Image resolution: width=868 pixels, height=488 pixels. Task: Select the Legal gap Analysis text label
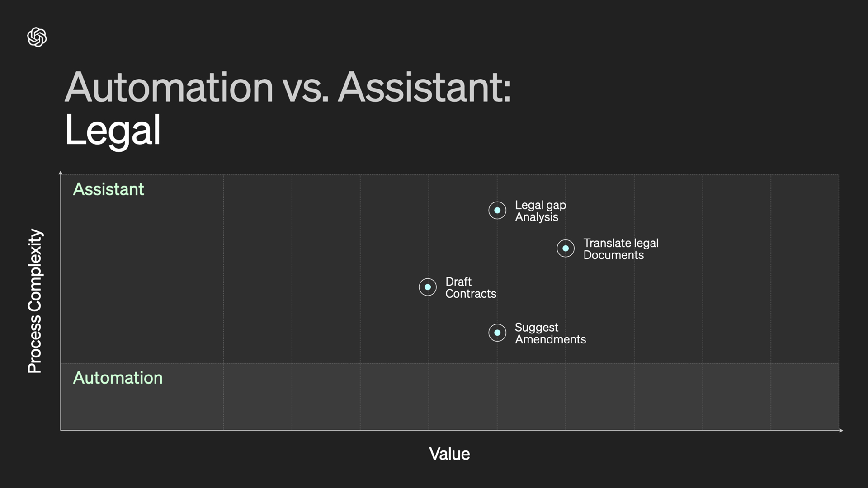click(x=540, y=211)
